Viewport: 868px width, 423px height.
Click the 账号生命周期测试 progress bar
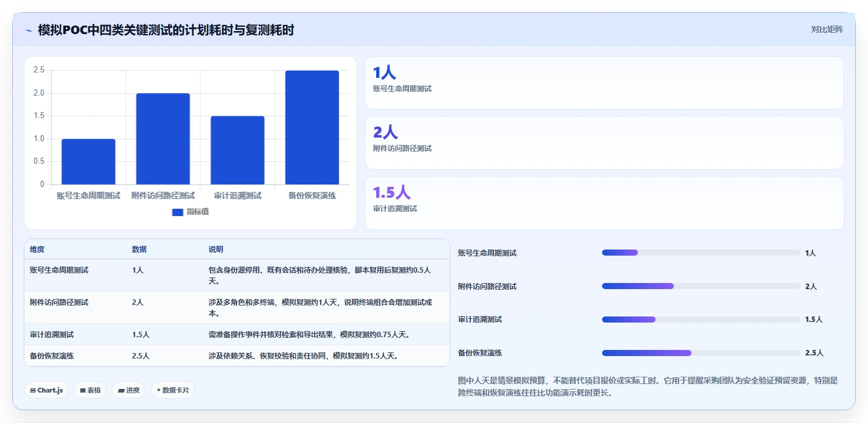[x=701, y=253]
